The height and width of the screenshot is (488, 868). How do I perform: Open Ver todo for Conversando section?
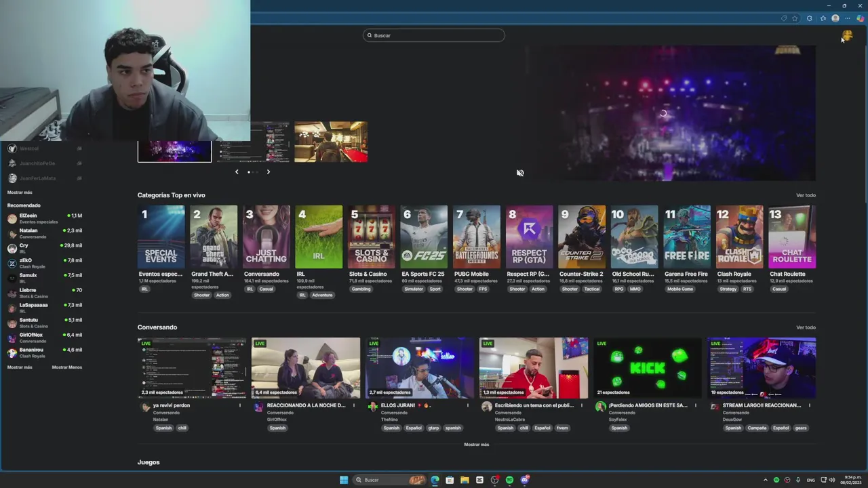pyautogui.click(x=806, y=327)
